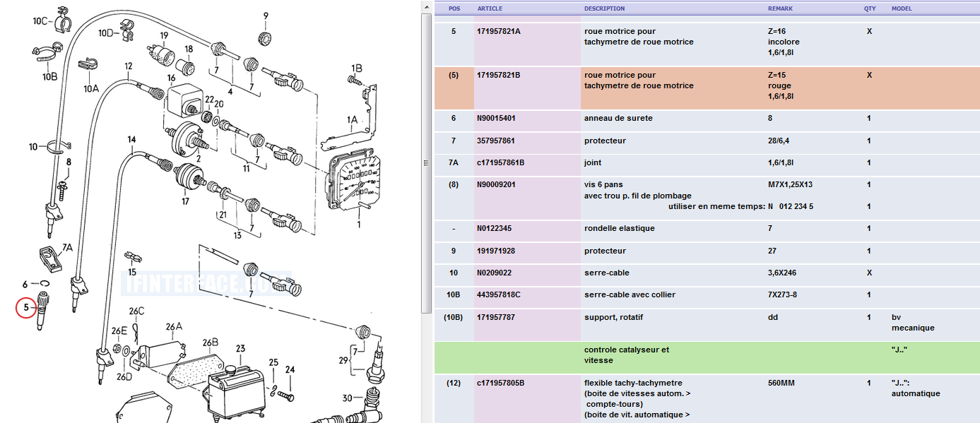Viewport: 980px width, 423px height.
Task: Open article 443957818C
Action: click(x=499, y=295)
